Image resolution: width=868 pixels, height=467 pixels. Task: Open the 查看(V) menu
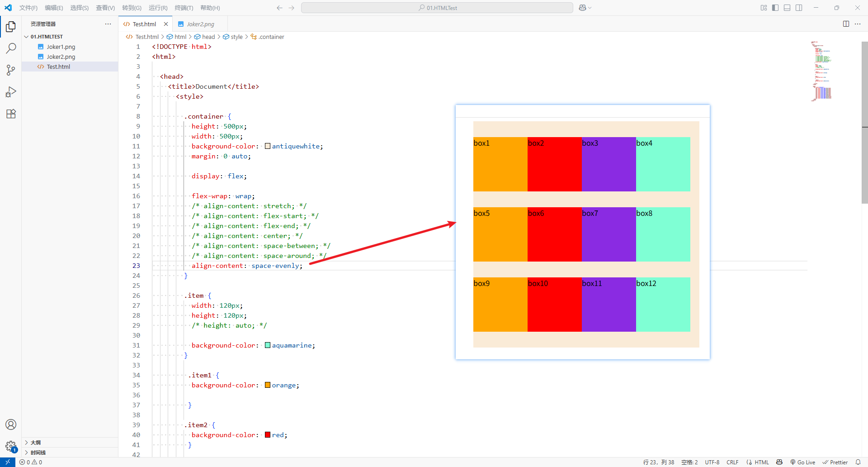(x=105, y=8)
